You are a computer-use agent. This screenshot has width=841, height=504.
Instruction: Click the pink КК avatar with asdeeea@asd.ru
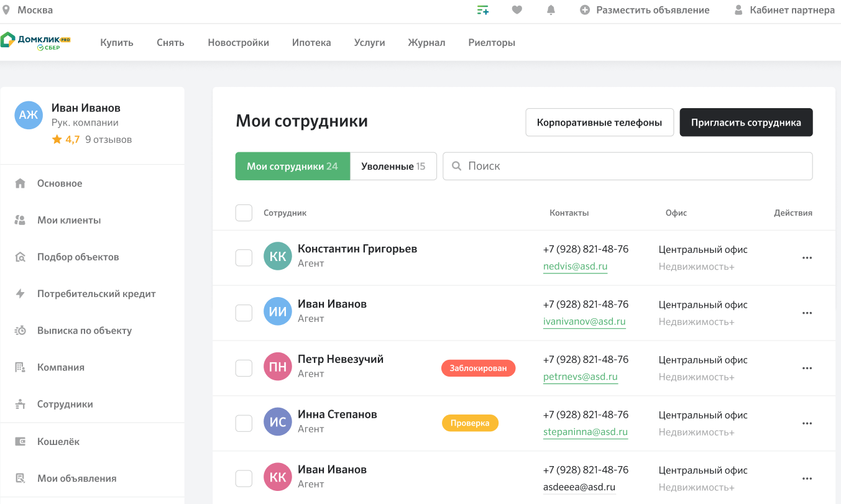pos(278,477)
